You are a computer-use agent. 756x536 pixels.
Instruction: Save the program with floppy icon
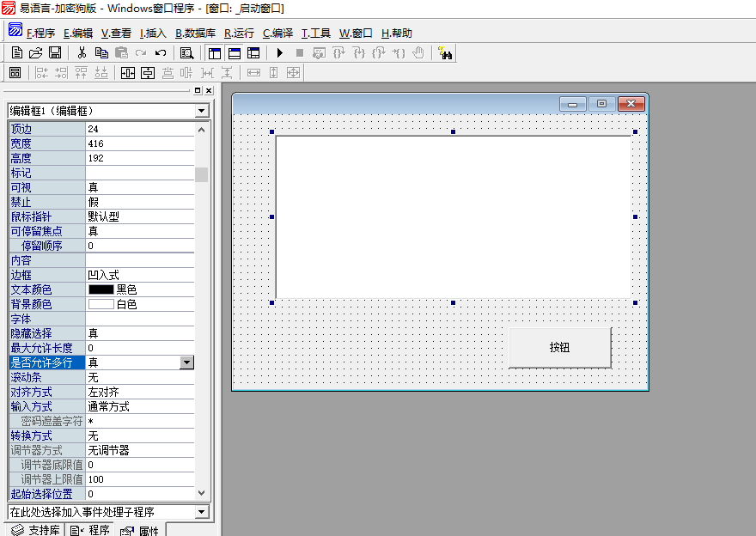[55, 53]
